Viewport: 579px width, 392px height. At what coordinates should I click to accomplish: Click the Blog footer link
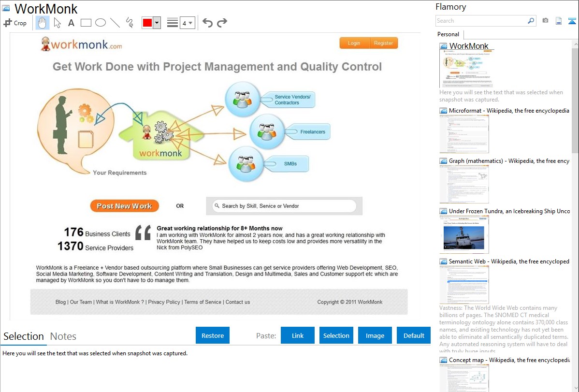point(60,302)
